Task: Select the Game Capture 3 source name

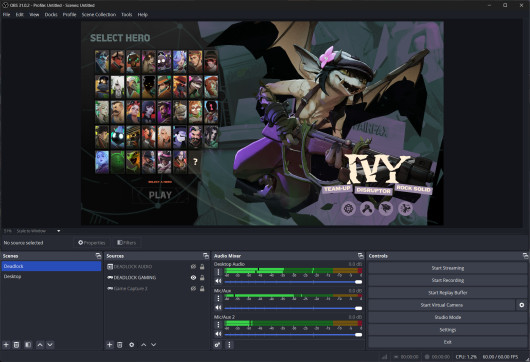Action: [130, 289]
